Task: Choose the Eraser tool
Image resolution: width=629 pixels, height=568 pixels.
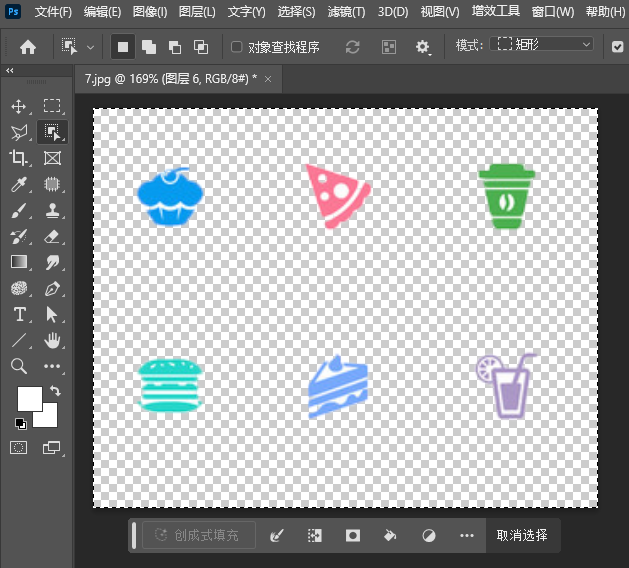Action: 52,237
